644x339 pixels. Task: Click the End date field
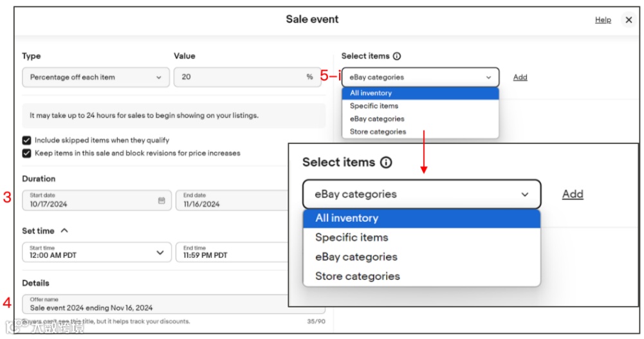point(232,201)
